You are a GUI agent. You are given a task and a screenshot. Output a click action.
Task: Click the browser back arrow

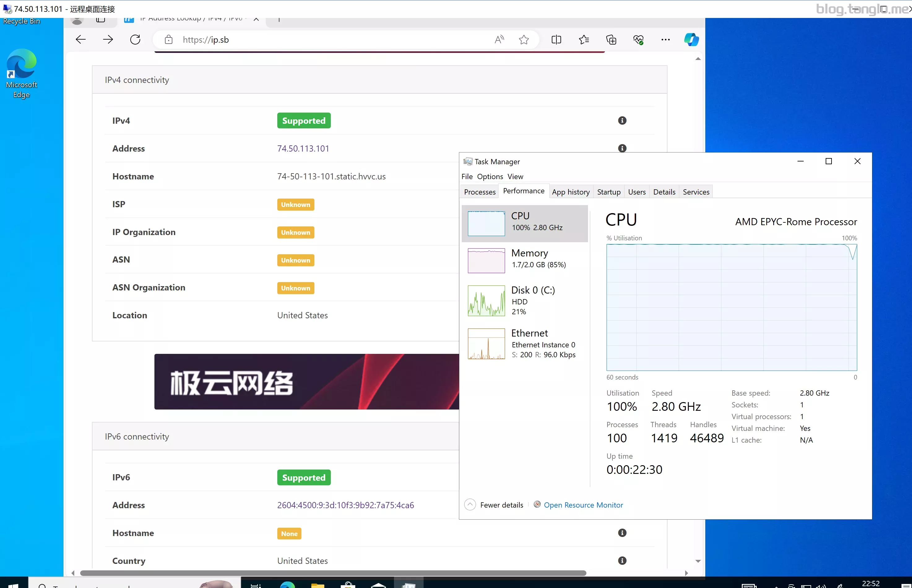(80, 40)
